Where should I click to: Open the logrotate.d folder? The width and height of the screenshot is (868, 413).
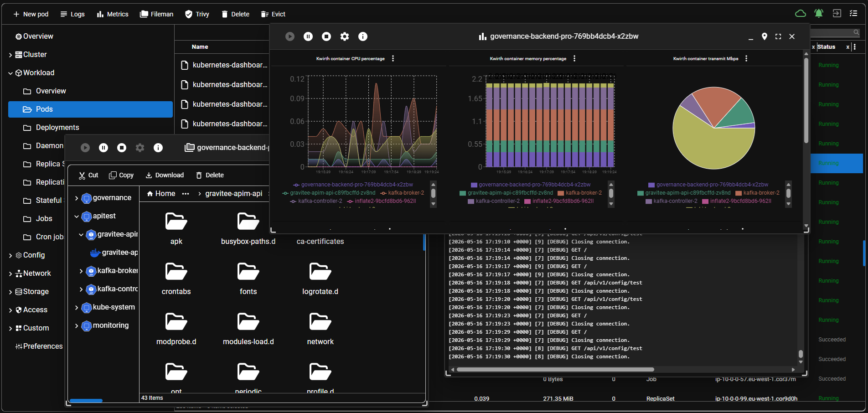320,279
